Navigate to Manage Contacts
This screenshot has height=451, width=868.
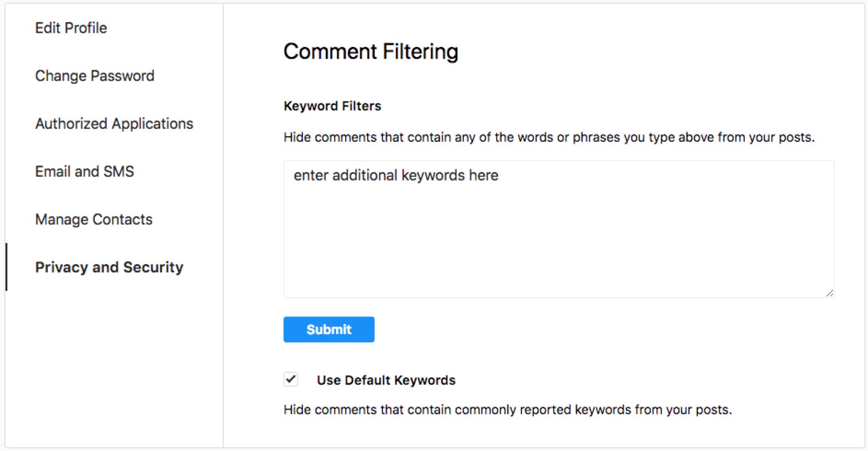[93, 220]
